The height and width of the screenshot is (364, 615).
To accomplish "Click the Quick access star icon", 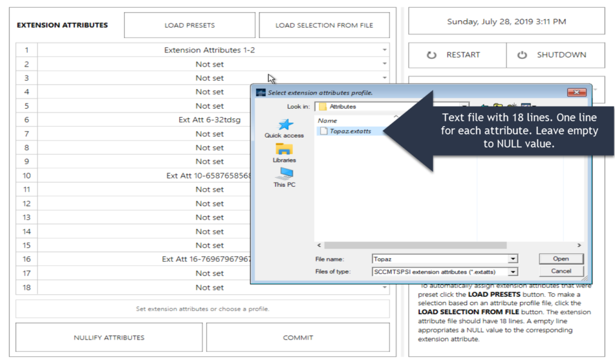I will pos(285,124).
